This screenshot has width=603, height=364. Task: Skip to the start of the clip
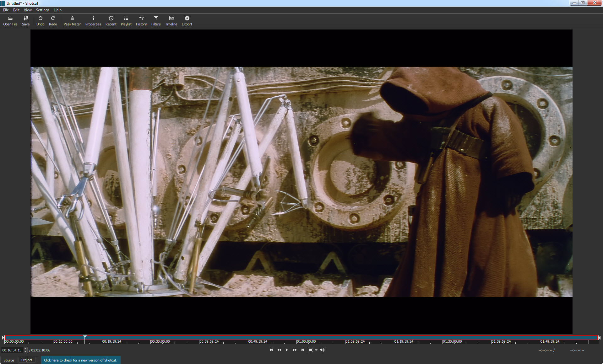coord(271,350)
